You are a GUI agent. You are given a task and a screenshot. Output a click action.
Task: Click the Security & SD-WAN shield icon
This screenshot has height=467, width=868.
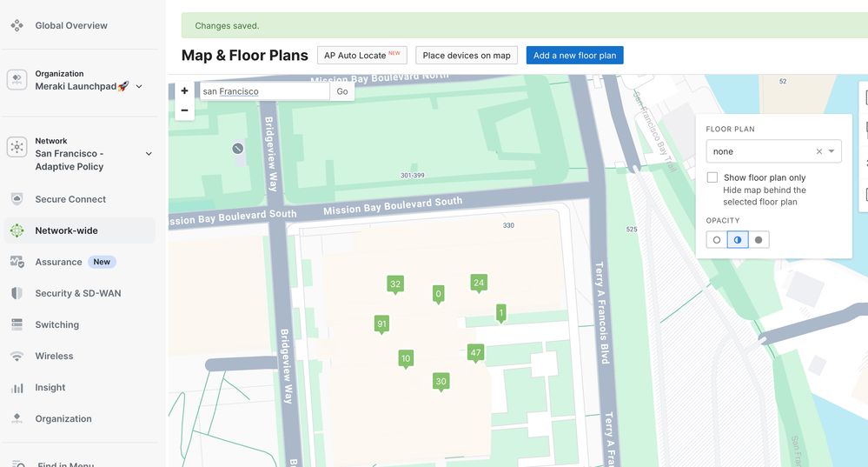coord(17,293)
